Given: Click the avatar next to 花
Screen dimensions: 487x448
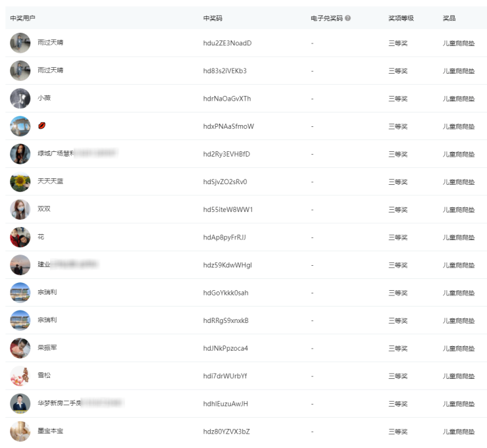Looking at the screenshot, I should 20,237.
